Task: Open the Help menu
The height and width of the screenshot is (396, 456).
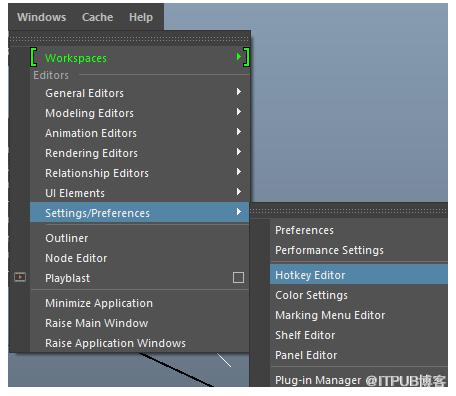Action: [x=141, y=17]
